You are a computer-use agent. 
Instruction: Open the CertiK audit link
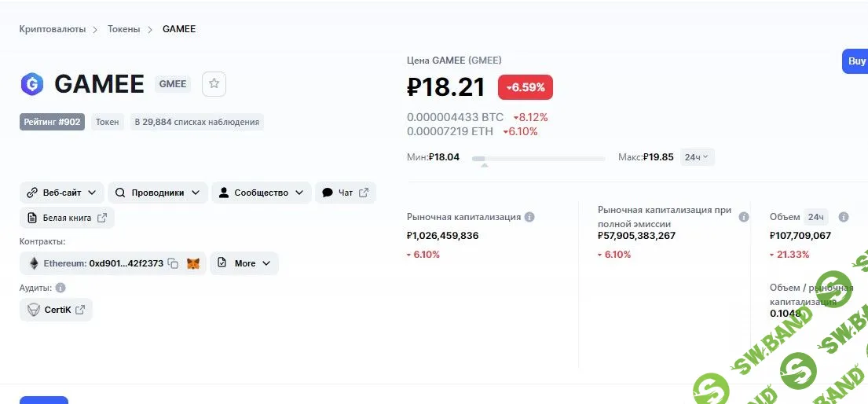[56, 310]
